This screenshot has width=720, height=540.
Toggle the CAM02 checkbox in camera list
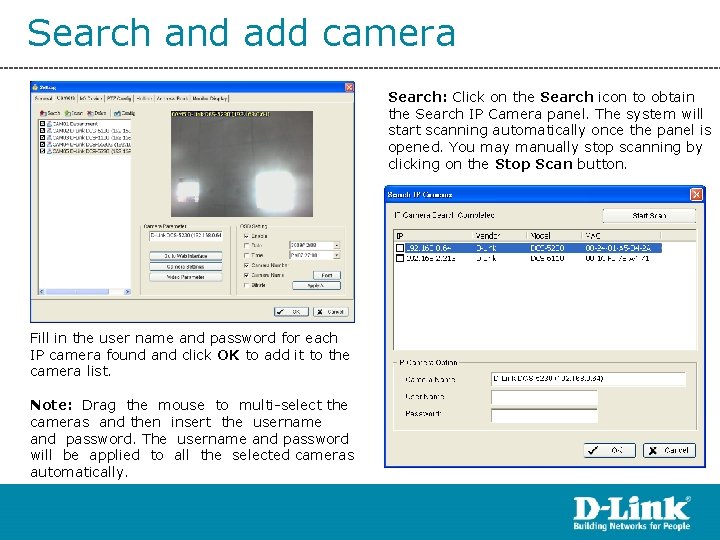click(43, 131)
